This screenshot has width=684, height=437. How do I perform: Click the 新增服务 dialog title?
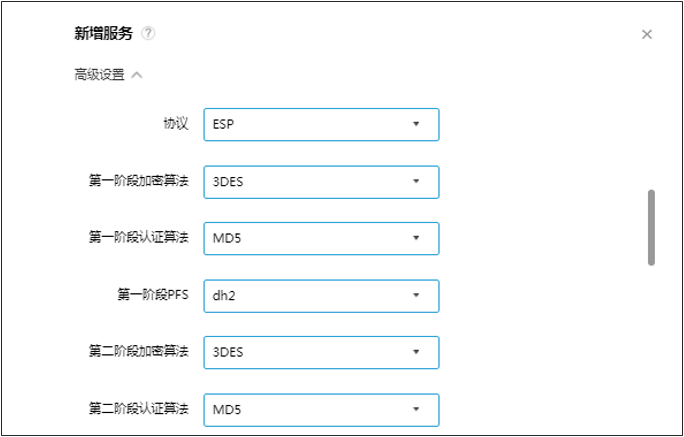click(103, 33)
